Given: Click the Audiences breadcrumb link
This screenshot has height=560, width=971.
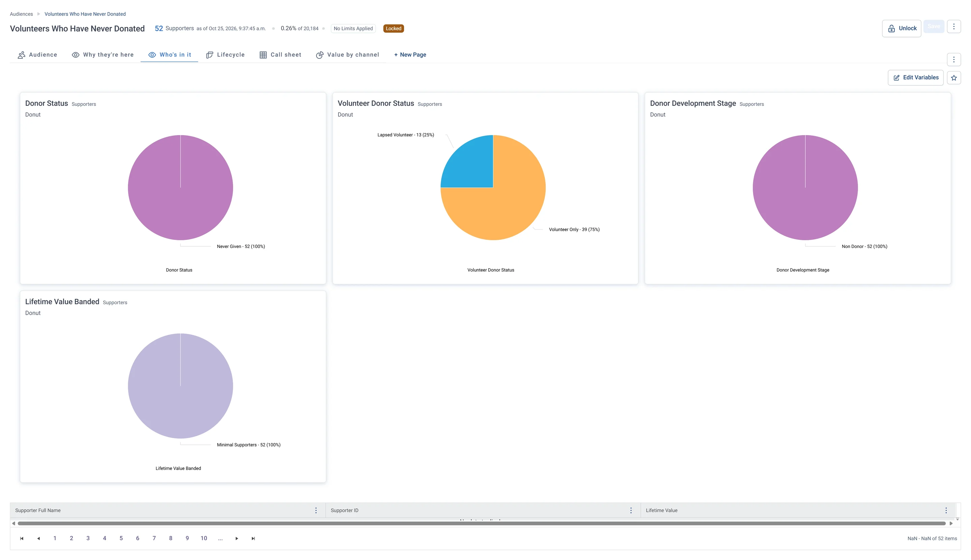Looking at the screenshot, I should pyautogui.click(x=21, y=14).
